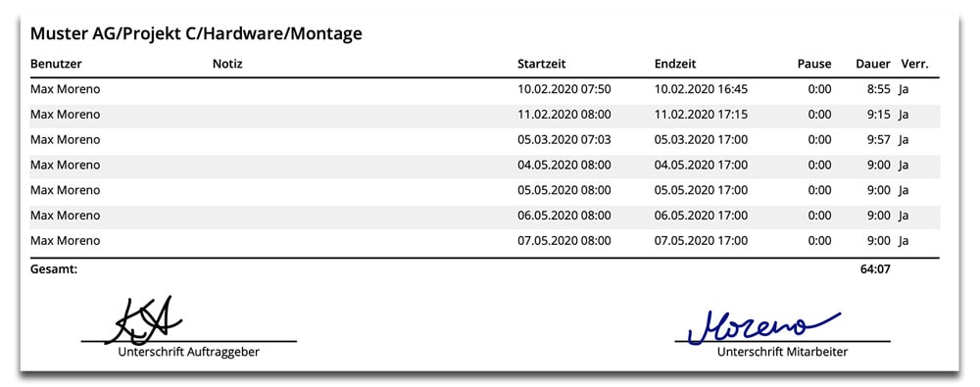This screenshot has width=980, height=387.
Task: Select the Benutzer column header
Action: click(56, 63)
